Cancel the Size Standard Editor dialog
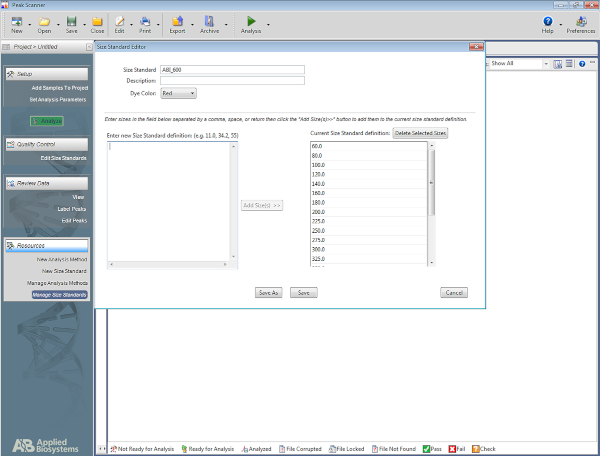This screenshot has height=456, width=600. coord(454,293)
